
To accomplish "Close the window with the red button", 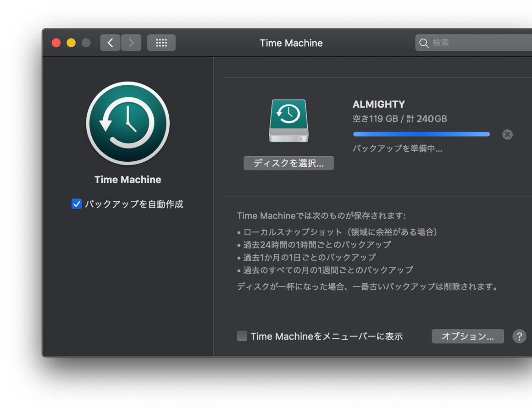I will click(x=56, y=43).
